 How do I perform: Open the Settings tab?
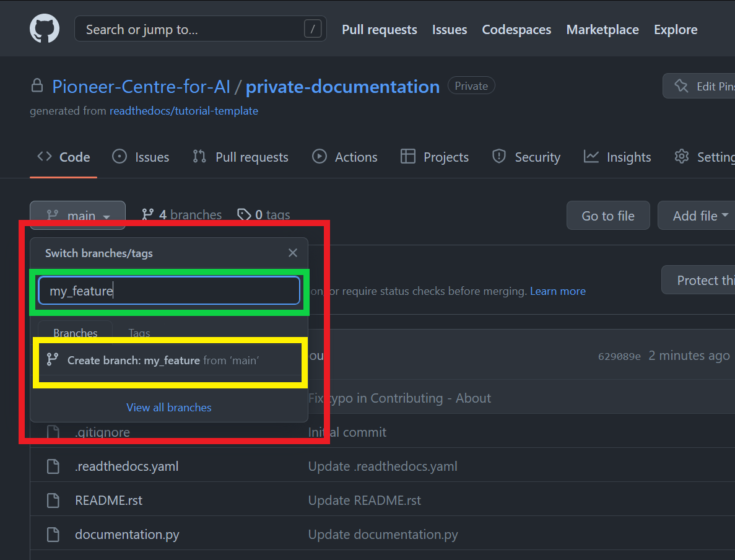tap(705, 157)
